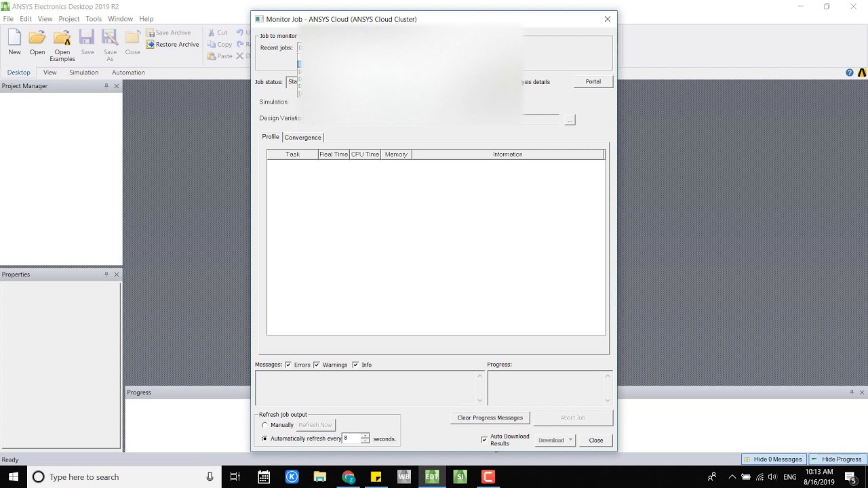The width and height of the screenshot is (868, 488).
Task: Close the Project Manager panel
Action: (x=117, y=86)
